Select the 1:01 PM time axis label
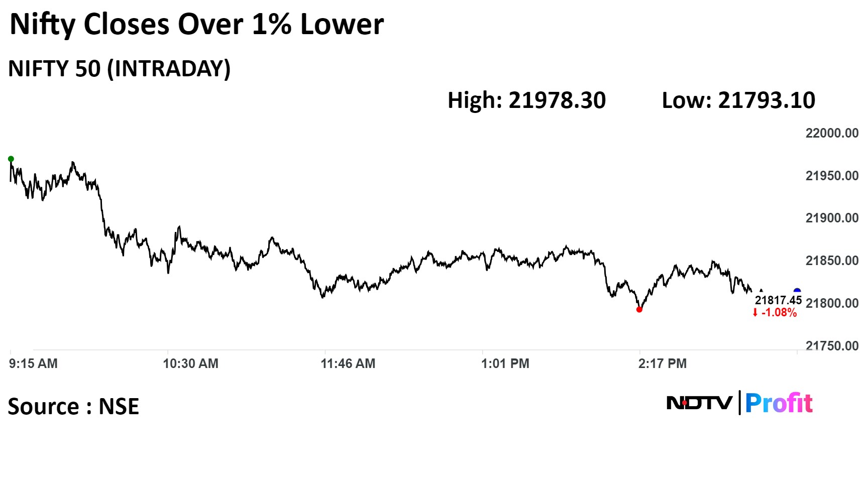868x488 pixels. pos(505,363)
